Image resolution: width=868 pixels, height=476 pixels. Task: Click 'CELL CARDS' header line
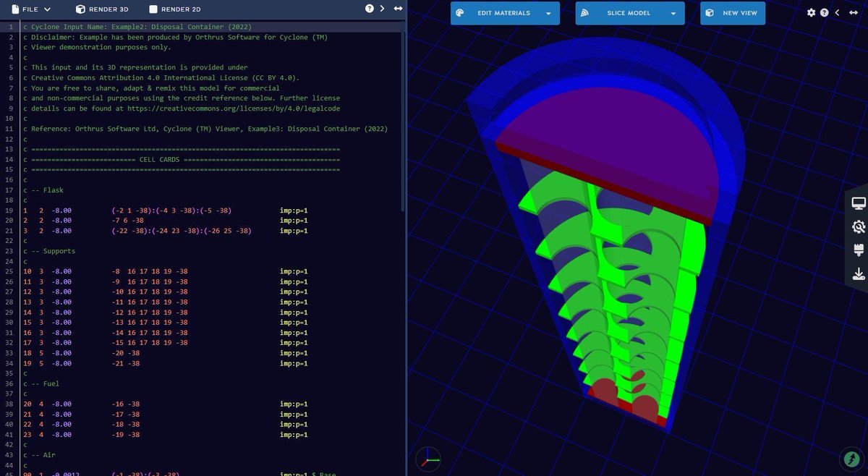pos(182,159)
